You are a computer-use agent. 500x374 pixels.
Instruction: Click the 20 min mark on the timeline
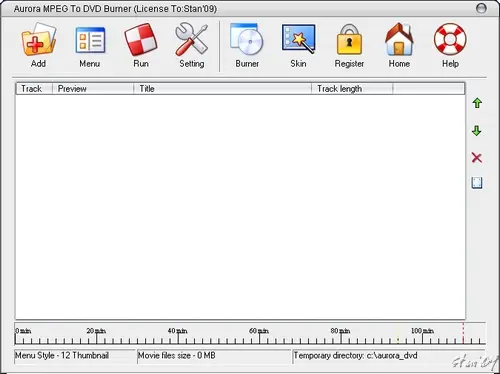point(96,331)
